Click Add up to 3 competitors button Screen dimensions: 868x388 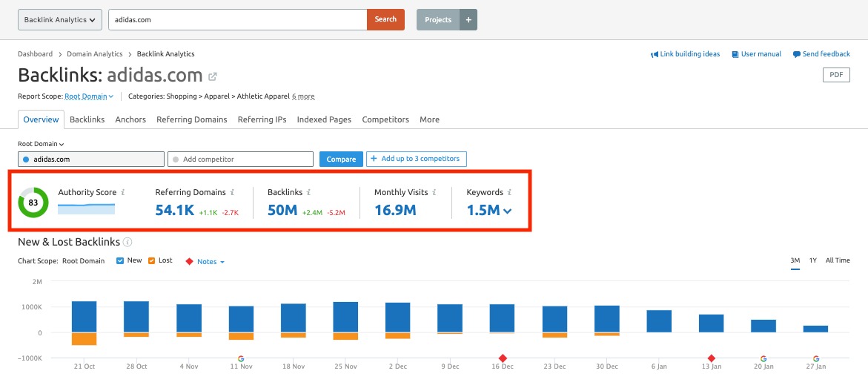click(417, 159)
